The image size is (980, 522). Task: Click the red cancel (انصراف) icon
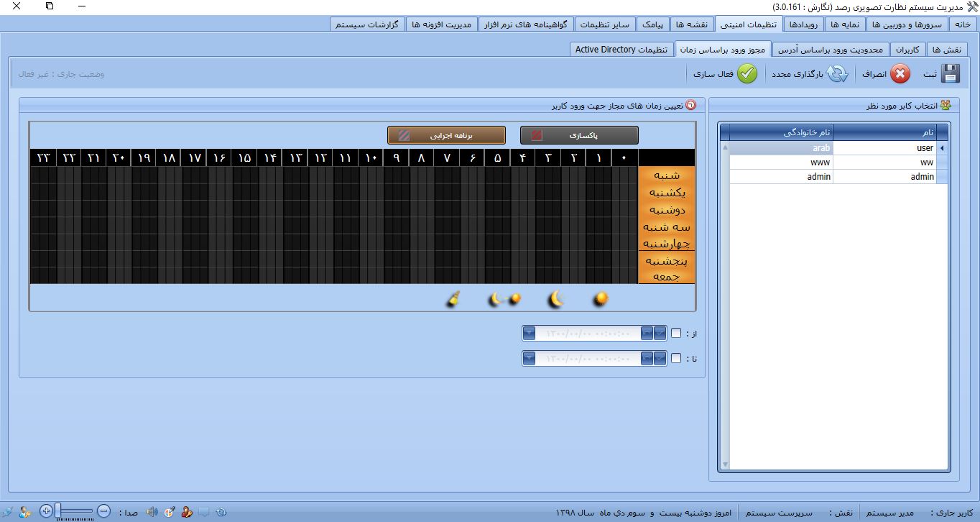coord(900,74)
